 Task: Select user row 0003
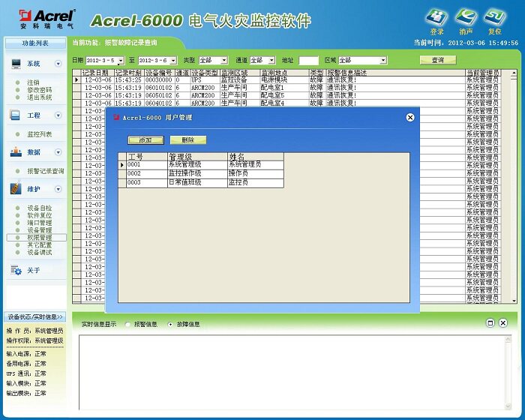(x=201, y=182)
